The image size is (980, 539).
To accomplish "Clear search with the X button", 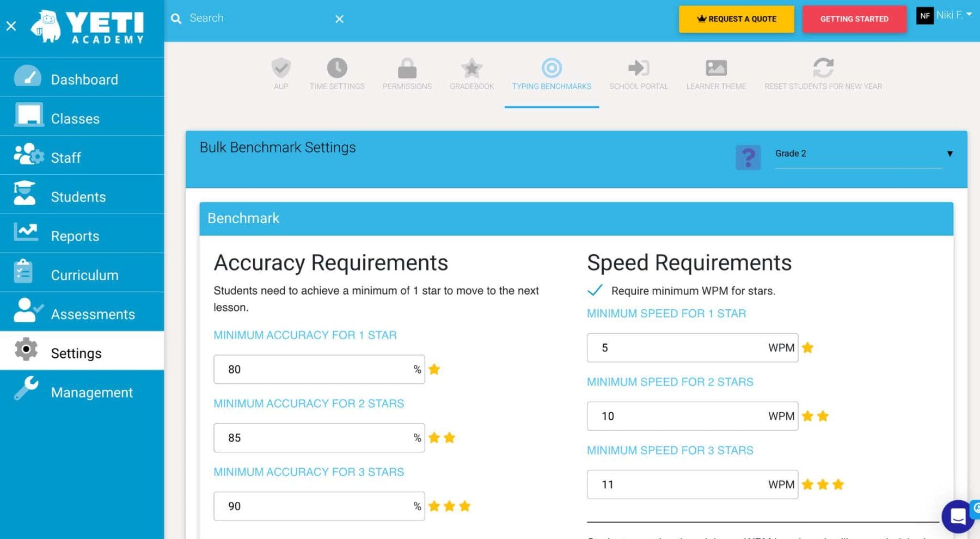I will 339,19.
